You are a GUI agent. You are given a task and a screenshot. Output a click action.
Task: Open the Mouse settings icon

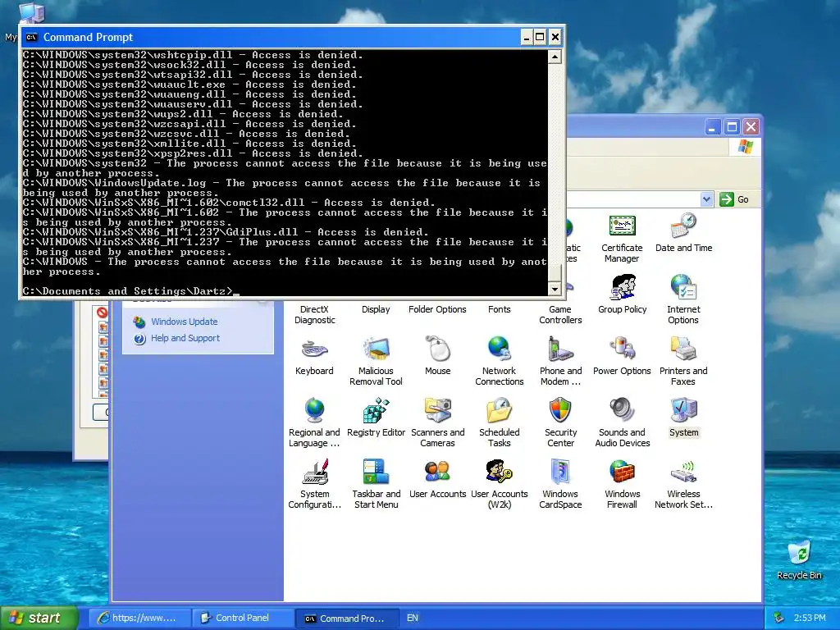coord(438,349)
